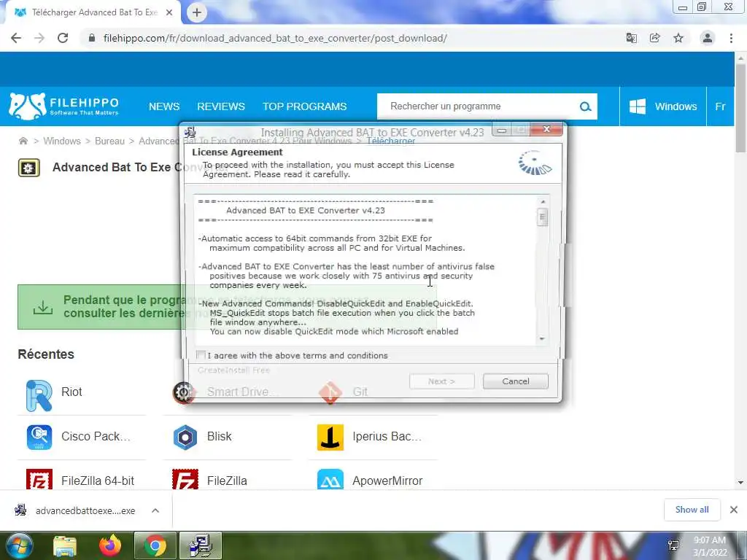Switch to the installer taskbar icon
747x560 pixels.
[x=201, y=545]
